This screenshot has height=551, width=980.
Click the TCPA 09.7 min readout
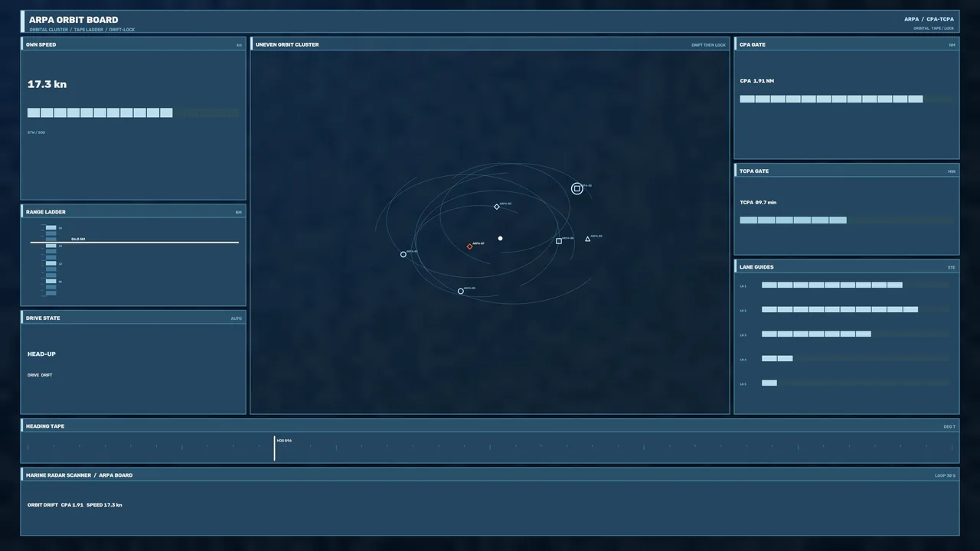(758, 203)
